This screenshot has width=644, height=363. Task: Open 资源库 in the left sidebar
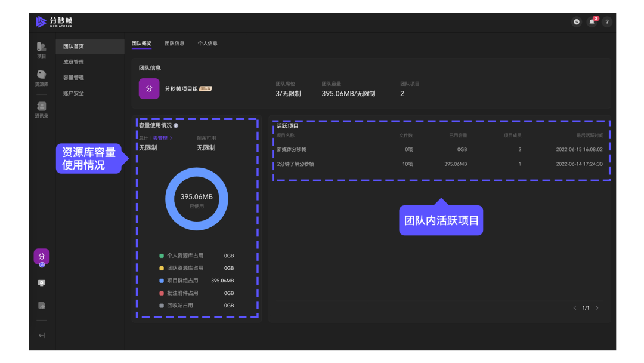tap(42, 78)
